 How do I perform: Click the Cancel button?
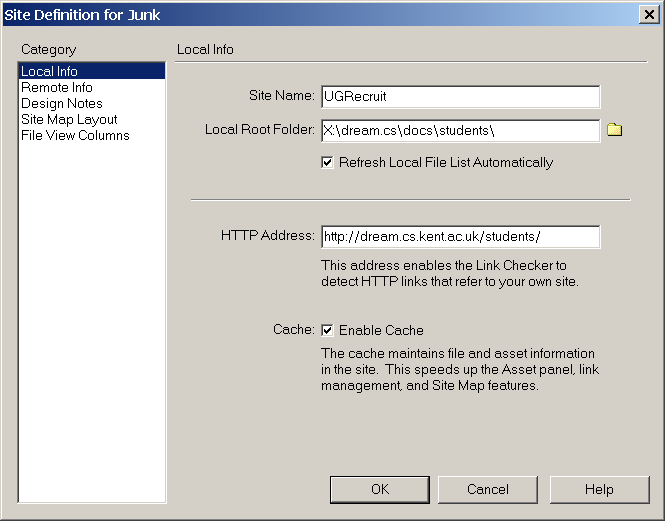[x=488, y=490]
